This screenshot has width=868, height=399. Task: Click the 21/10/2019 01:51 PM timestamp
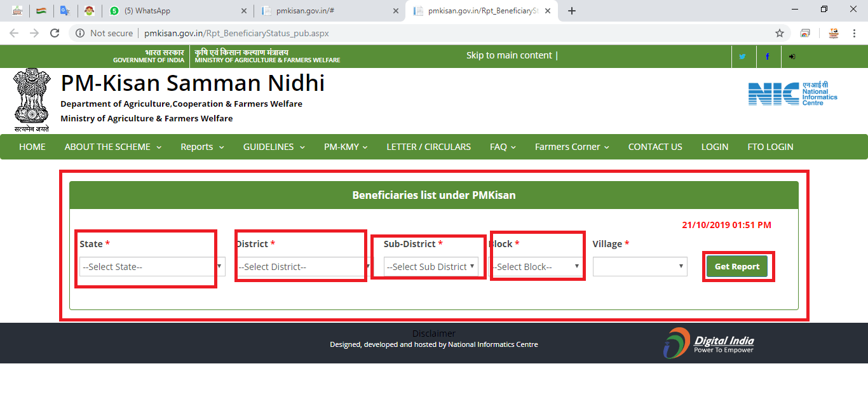point(726,225)
